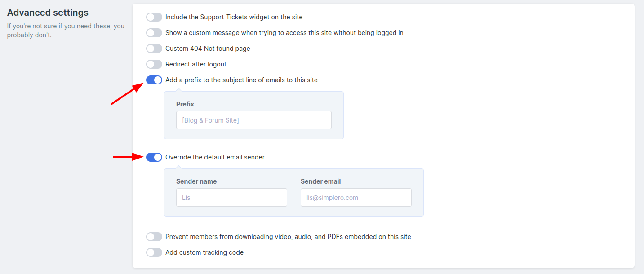Toggle the Redirect after logout switch
This screenshot has width=644, height=274.
coord(154,64)
